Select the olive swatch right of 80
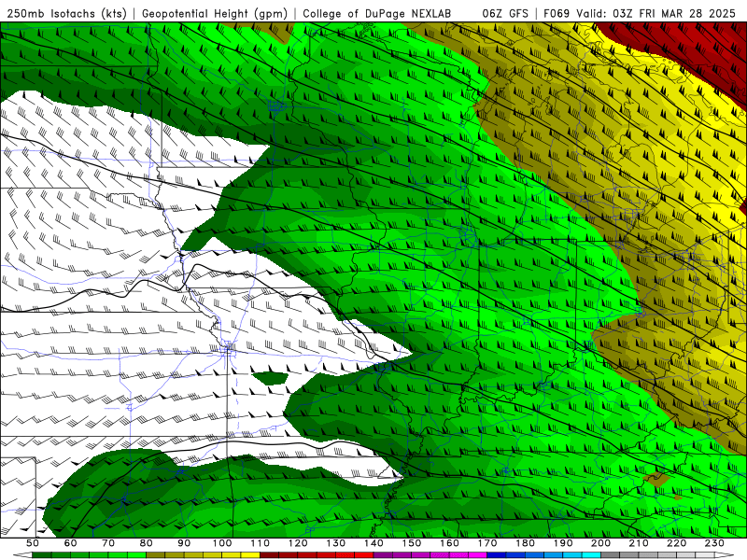This screenshot has height=560, width=747. click(155, 555)
